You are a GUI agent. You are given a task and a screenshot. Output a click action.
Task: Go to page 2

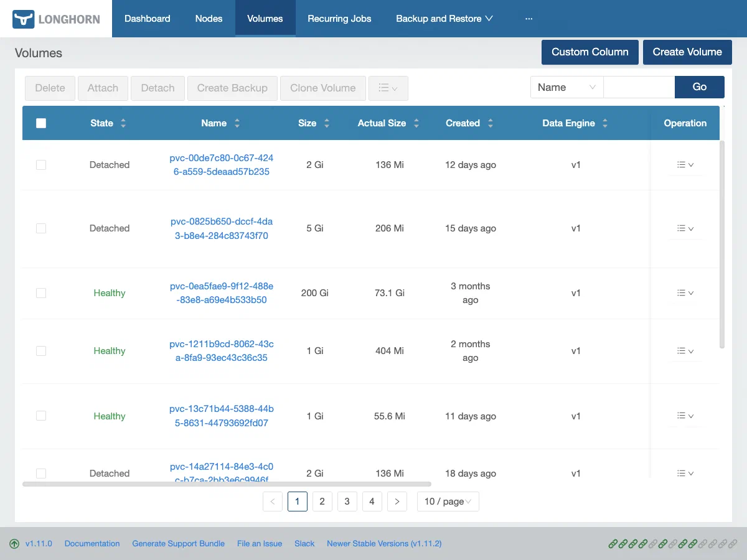pos(322,502)
